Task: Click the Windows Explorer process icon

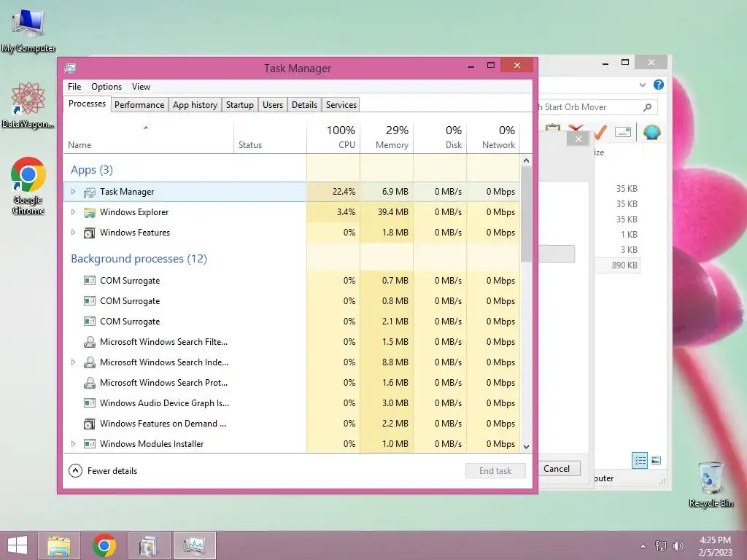Action: tap(90, 212)
